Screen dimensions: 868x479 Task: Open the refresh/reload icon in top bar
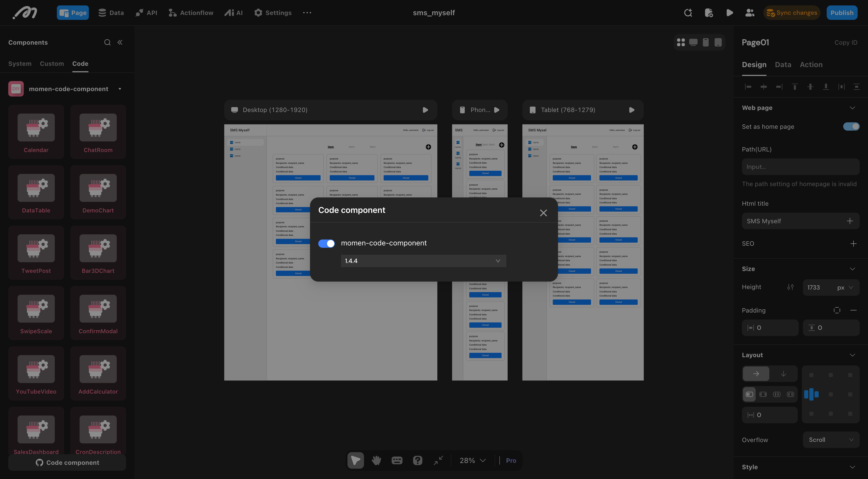(x=688, y=13)
